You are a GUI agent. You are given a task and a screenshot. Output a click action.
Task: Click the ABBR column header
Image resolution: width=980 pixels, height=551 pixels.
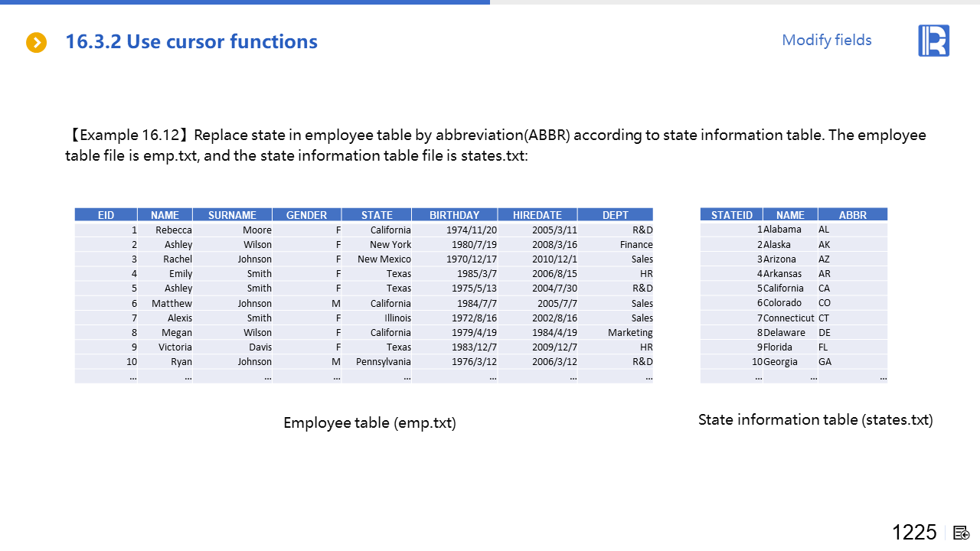point(852,215)
